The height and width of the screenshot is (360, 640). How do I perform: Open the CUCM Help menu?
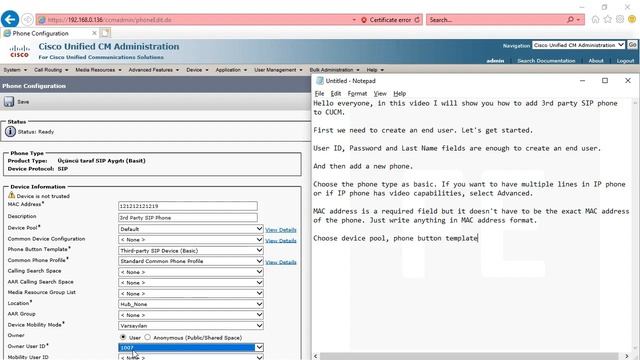(375, 70)
